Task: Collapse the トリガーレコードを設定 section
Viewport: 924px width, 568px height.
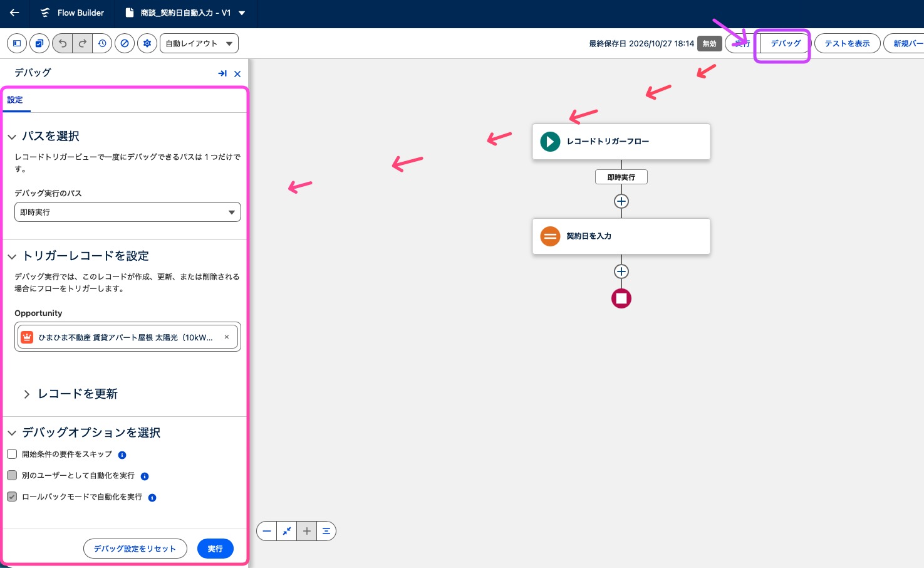Action: [12, 256]
